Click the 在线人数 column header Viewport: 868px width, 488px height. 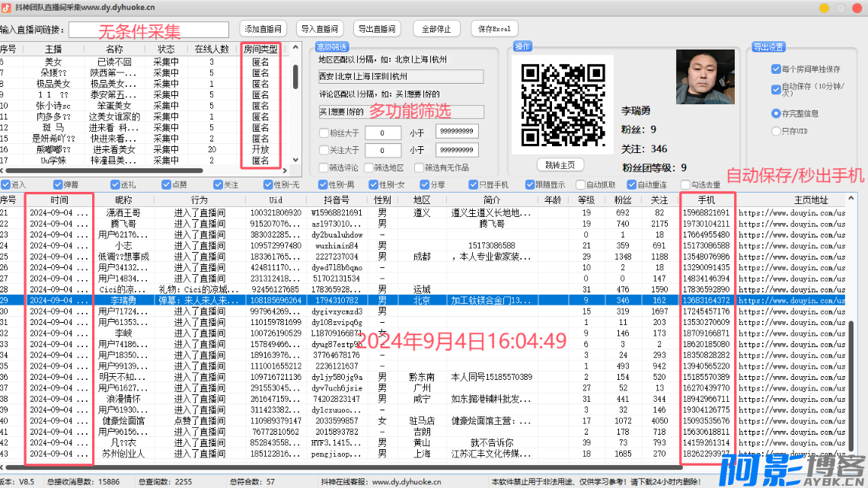(x=212, y=49)
